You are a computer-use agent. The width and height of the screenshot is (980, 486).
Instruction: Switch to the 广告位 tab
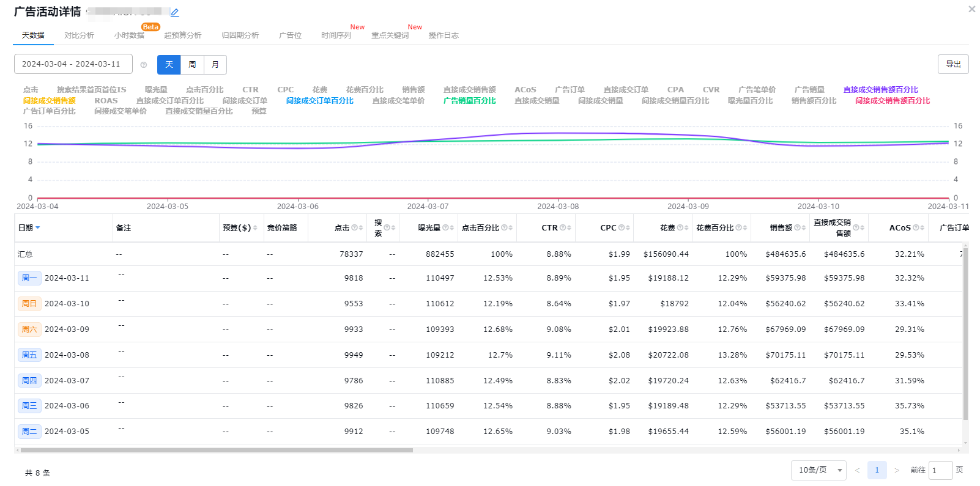point(290,35)
